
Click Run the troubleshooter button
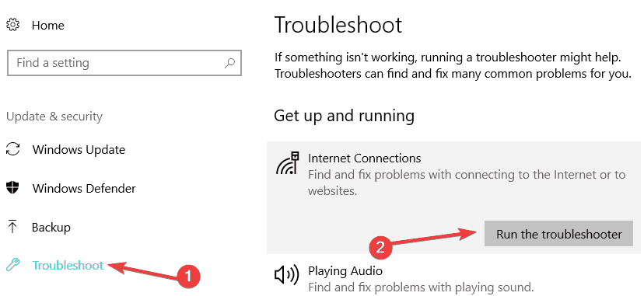[558, 234]
